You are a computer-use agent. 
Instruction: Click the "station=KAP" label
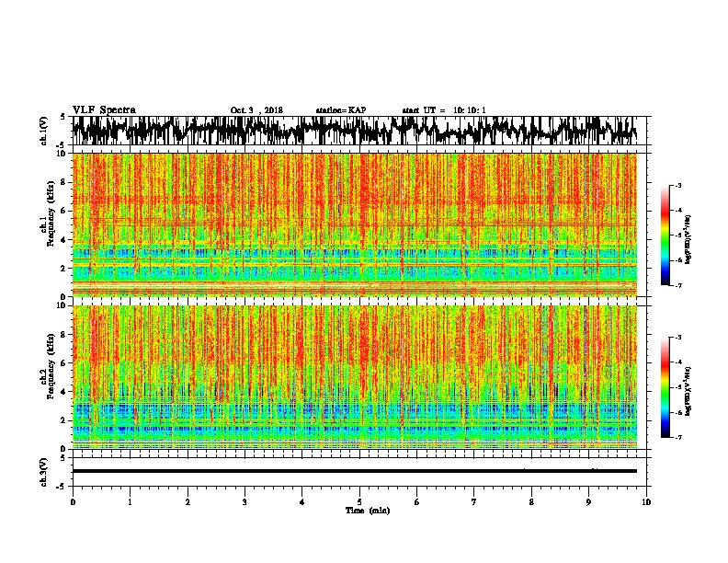point(341,110)
